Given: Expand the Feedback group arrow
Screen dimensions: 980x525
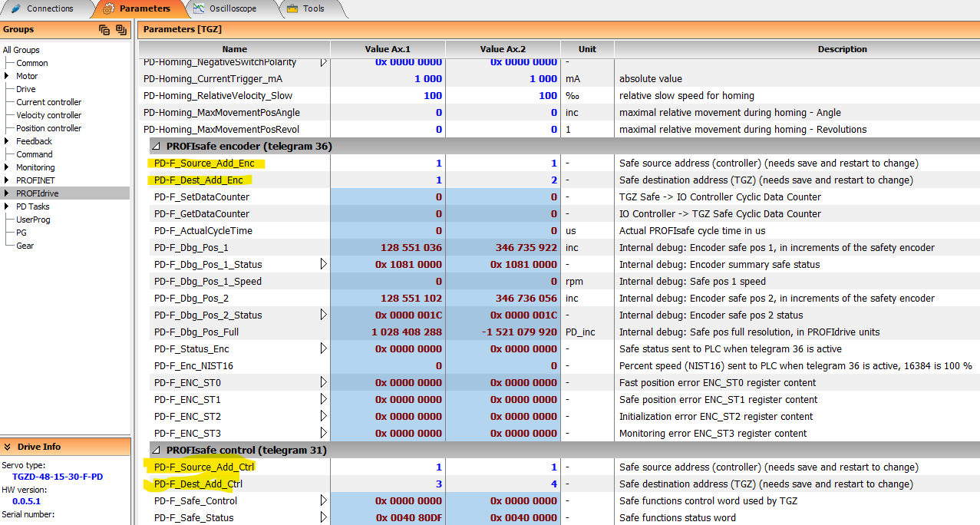Looking at the screenshot, I should tap(7, 141).
